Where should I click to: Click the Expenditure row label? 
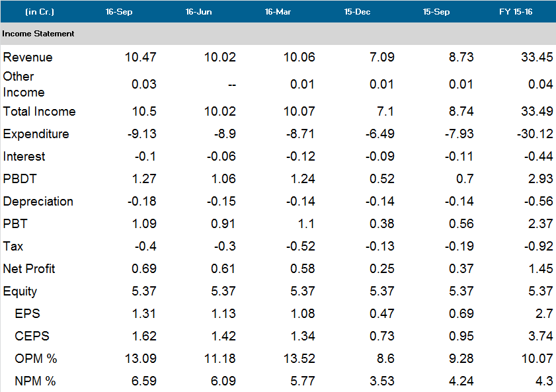tap(36, 134)
